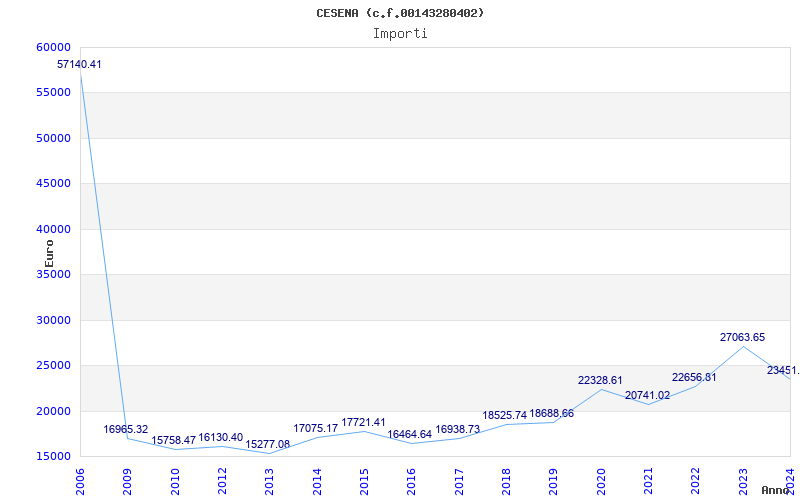
Task: Click the 18688.66 data label
Action: pos(552,413)
